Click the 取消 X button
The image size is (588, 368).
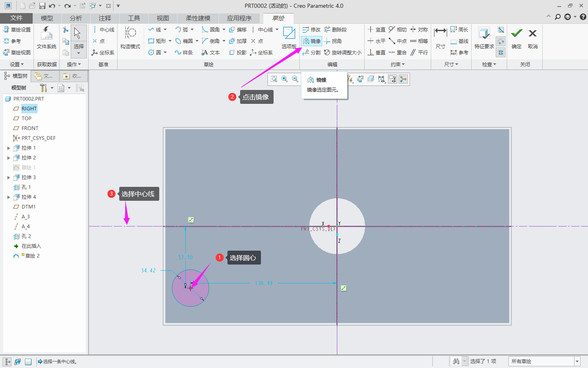pyautogui.click(x=532, y=37)
